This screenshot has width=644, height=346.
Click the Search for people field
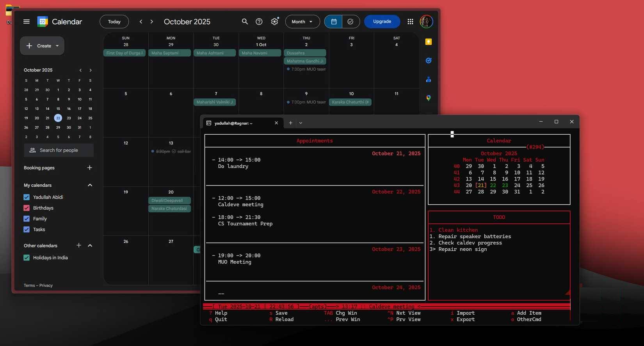pos(59,150)
